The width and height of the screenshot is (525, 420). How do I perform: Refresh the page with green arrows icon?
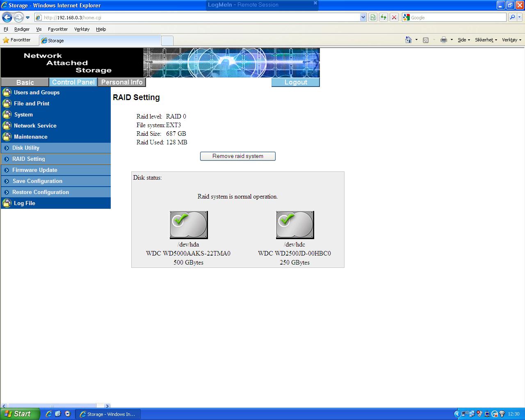[x=383, y=17]
